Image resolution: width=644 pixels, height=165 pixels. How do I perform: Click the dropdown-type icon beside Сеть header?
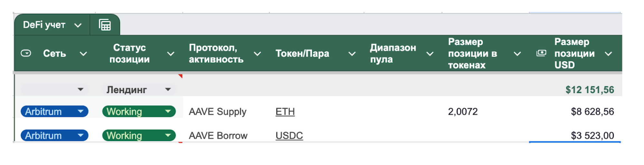(x=26, y=53)
